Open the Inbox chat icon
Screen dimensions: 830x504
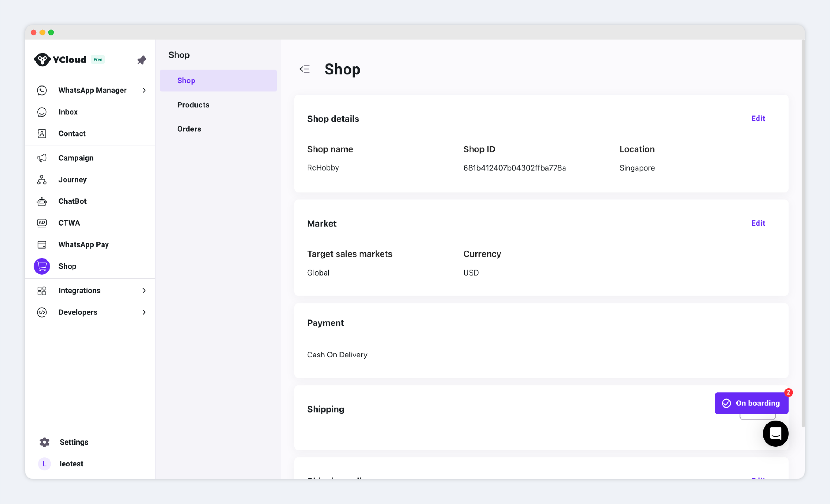[42, 112]
